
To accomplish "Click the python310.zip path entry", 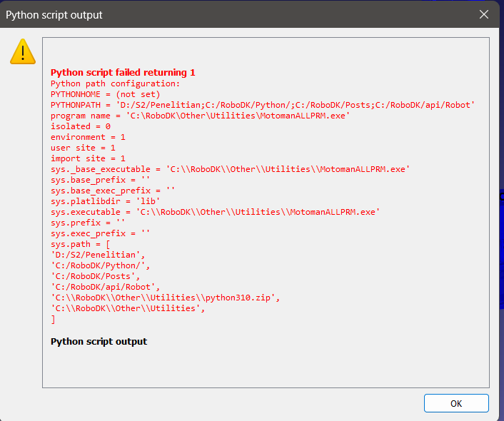I will click(164, 298).
